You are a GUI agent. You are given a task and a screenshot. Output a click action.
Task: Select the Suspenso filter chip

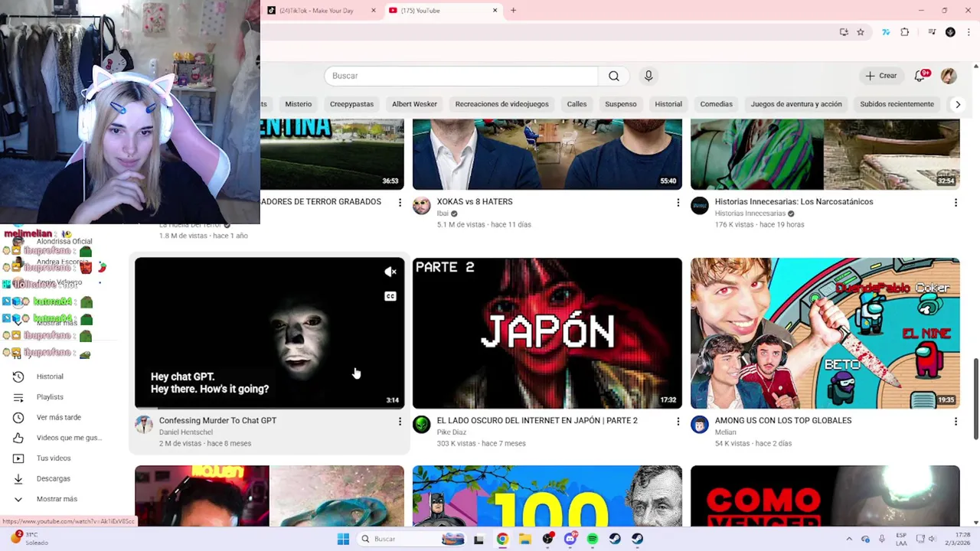point(621,104)
